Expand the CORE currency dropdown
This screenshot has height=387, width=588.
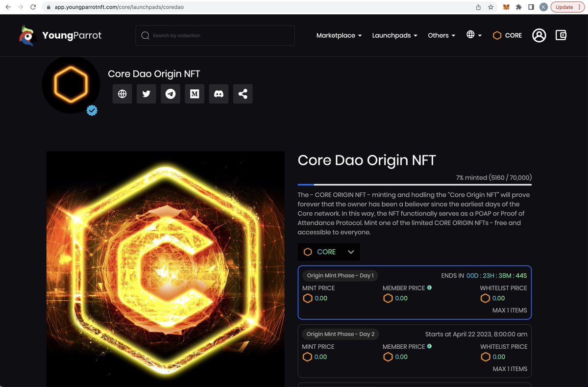point(329,252)
